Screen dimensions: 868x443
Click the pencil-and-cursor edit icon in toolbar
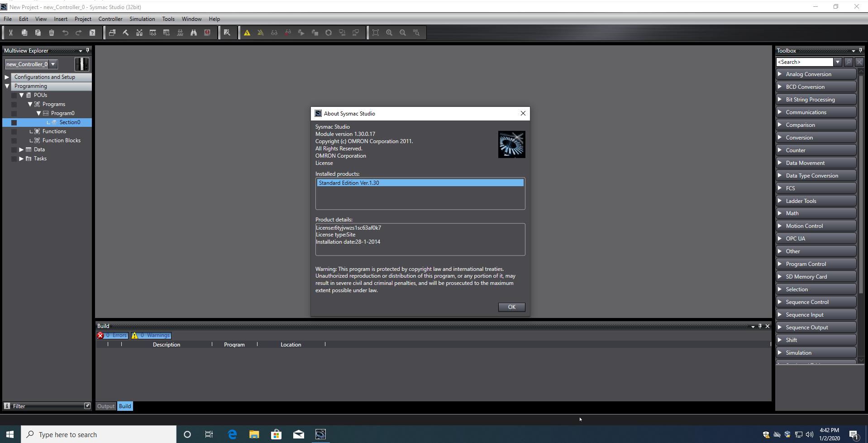227,33
